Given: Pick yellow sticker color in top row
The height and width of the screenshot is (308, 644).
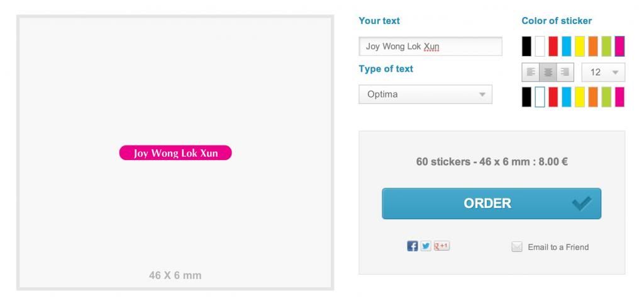Looking at the screenshot, I should point(579,46).
